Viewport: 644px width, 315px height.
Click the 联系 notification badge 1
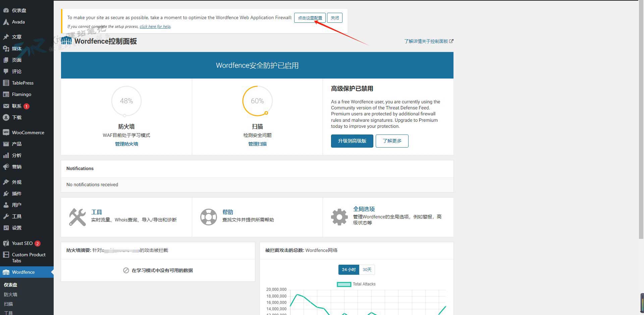[26, 106]
